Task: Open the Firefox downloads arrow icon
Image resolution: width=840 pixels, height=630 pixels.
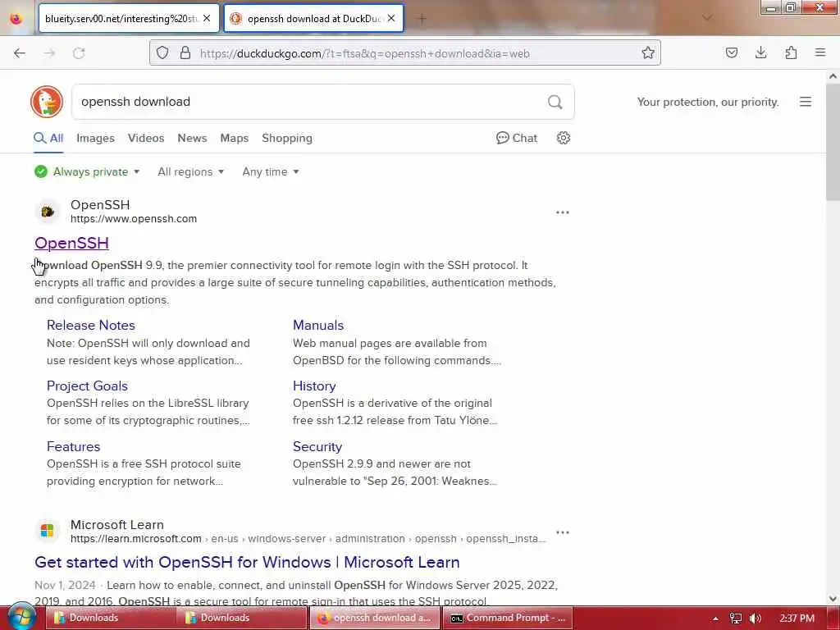Action: [x=760, y=52]
